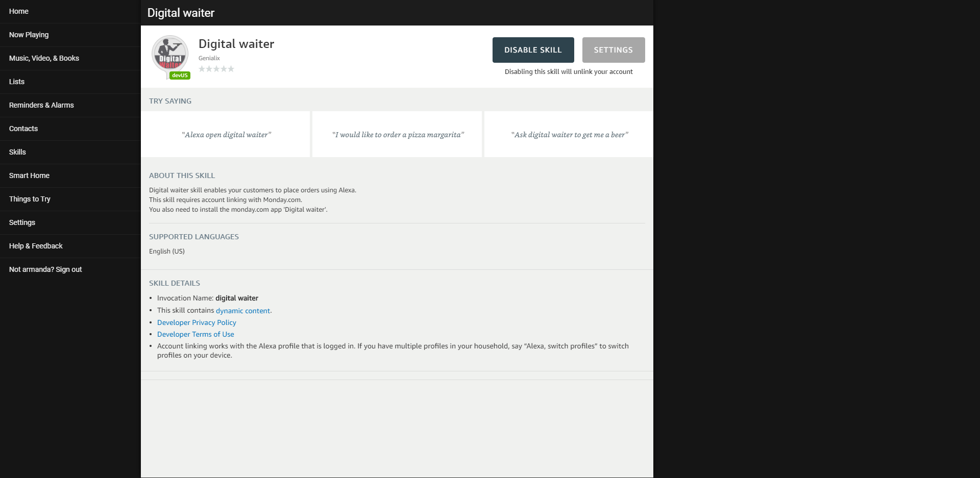Open Settings in the left sidebar

click(x=70, y=222)
